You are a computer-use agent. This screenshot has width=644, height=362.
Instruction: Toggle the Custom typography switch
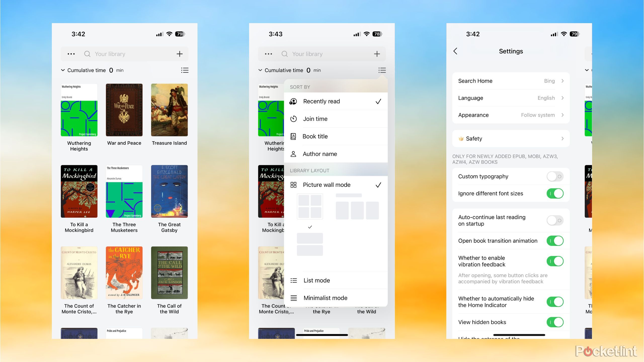pyautogui.click(x=555, y=176)
